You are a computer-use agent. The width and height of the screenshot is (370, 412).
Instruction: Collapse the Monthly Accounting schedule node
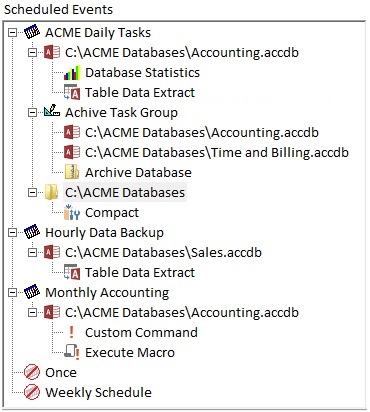click(12, 293)
